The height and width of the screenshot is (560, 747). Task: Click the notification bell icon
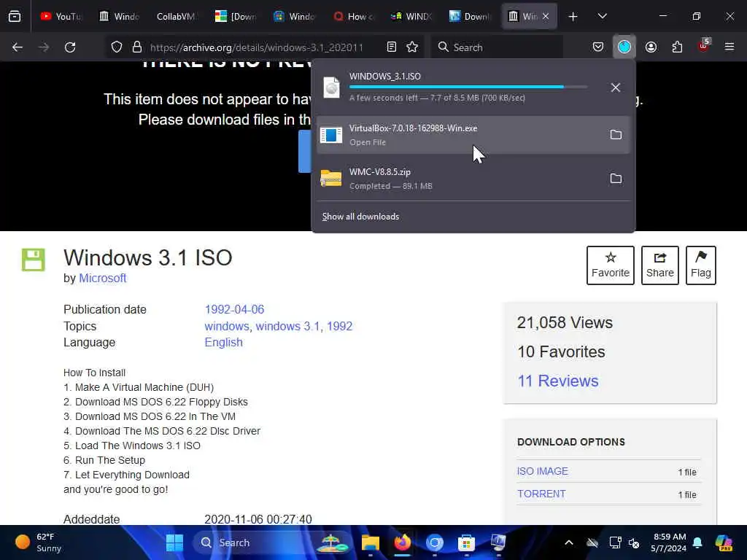coord(697,542)
